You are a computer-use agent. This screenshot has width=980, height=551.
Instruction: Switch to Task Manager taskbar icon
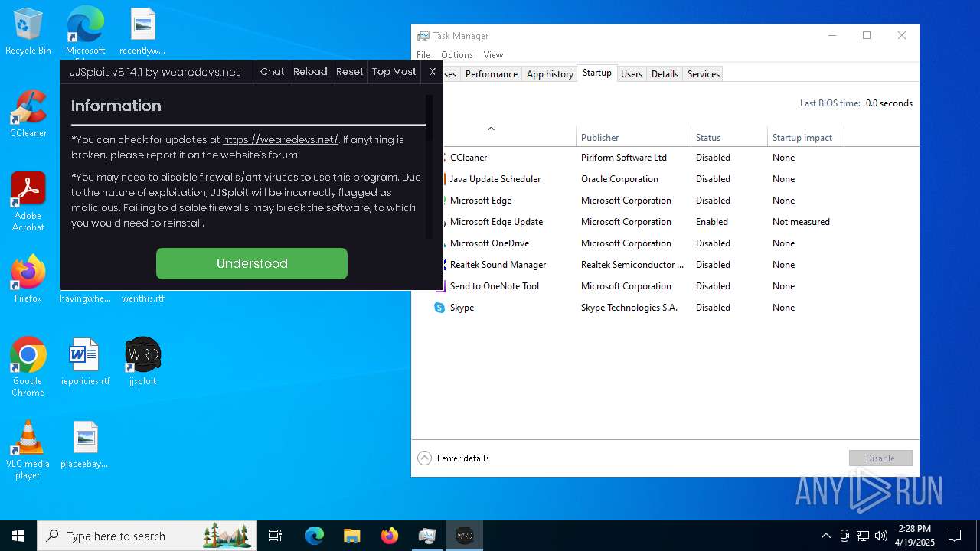pyautogui.click(x=426, y=536)
